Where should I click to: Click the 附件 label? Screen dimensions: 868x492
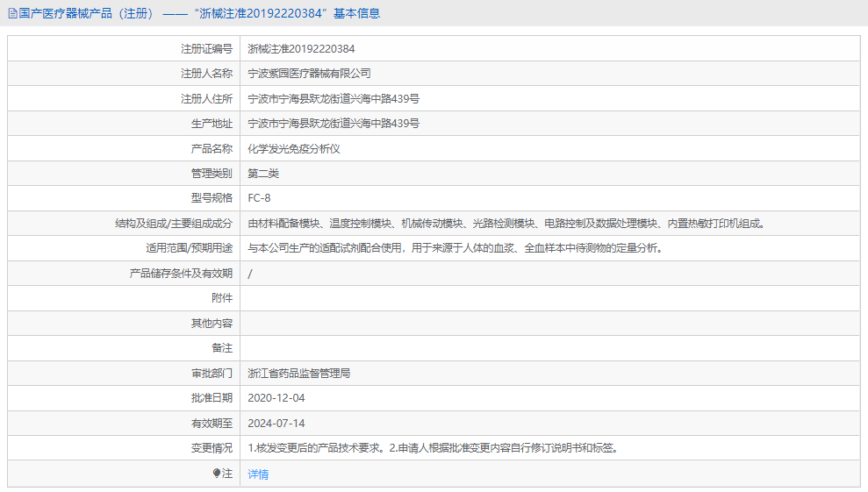tap(222, 298)
